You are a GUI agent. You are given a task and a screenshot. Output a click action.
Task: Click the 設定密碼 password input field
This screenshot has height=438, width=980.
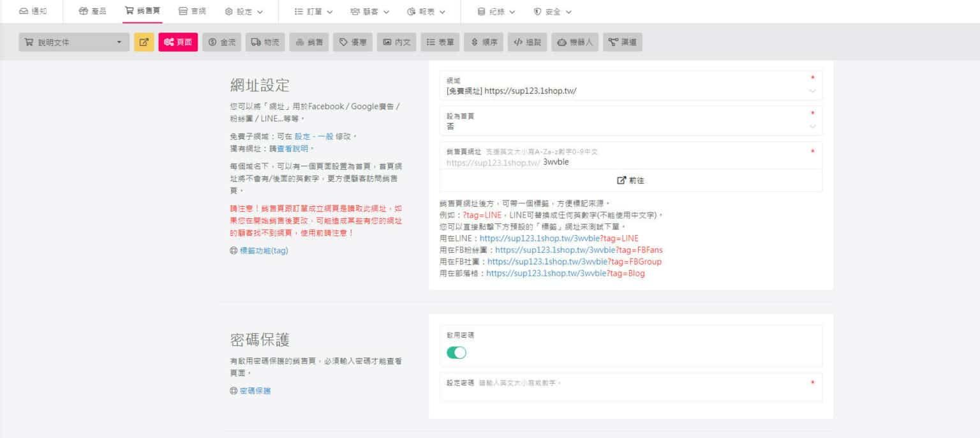coord(630,386)
